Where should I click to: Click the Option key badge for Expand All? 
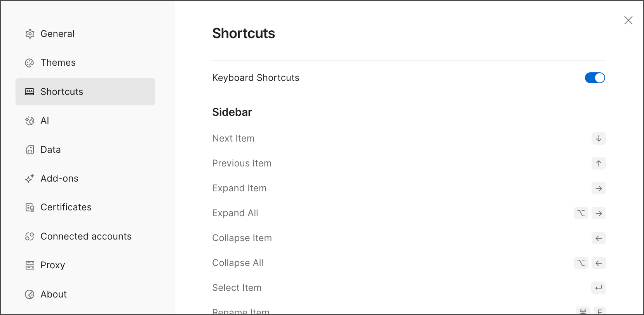[x=581, y=213]
